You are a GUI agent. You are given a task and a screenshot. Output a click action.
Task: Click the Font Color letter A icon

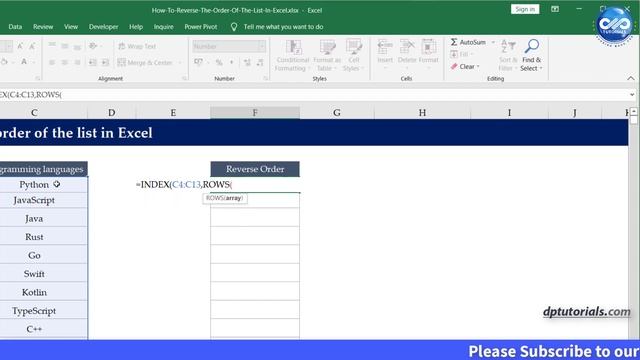[x=24, y=62]
